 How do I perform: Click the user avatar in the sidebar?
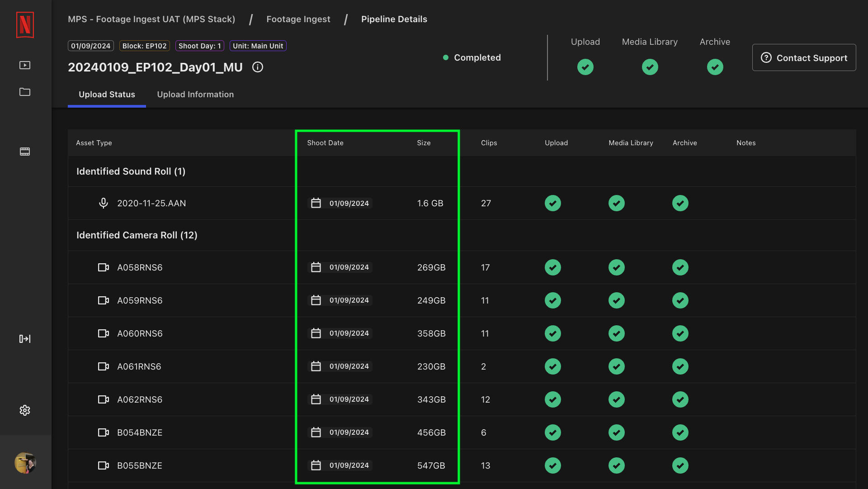25,463
